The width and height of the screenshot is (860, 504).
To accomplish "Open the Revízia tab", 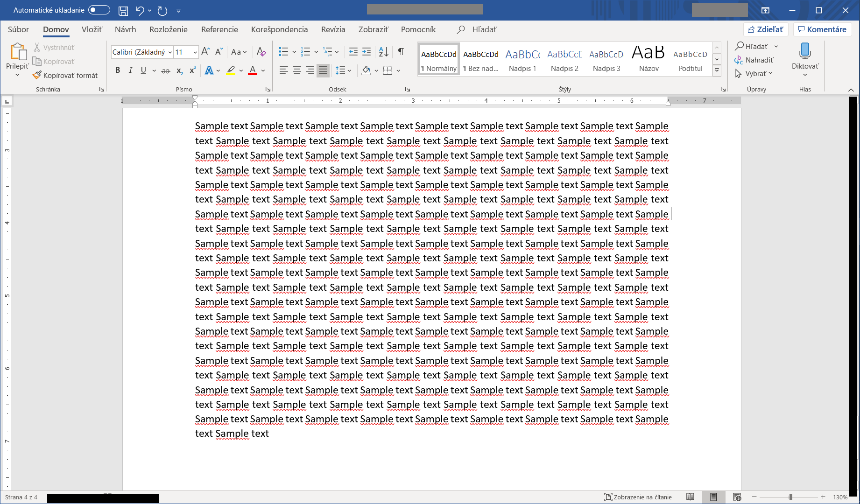I will 333,29.
